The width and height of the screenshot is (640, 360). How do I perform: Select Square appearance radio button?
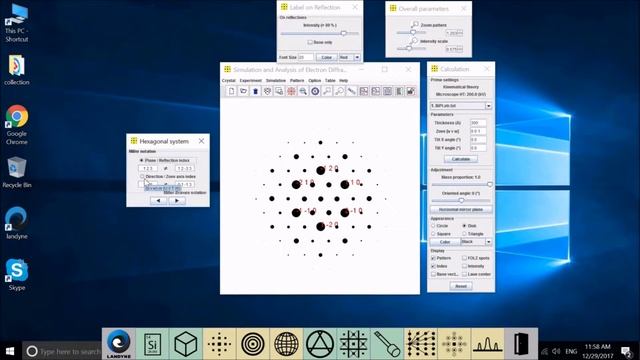pos(433,234)
